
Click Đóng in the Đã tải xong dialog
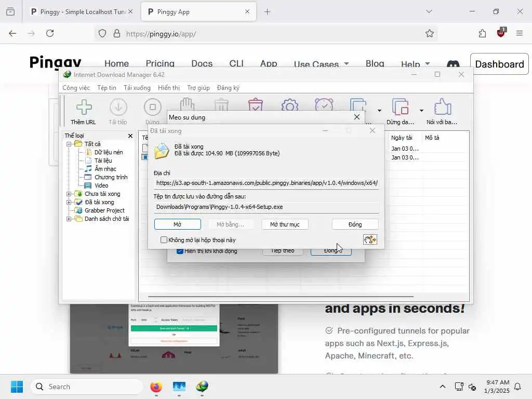355,224
